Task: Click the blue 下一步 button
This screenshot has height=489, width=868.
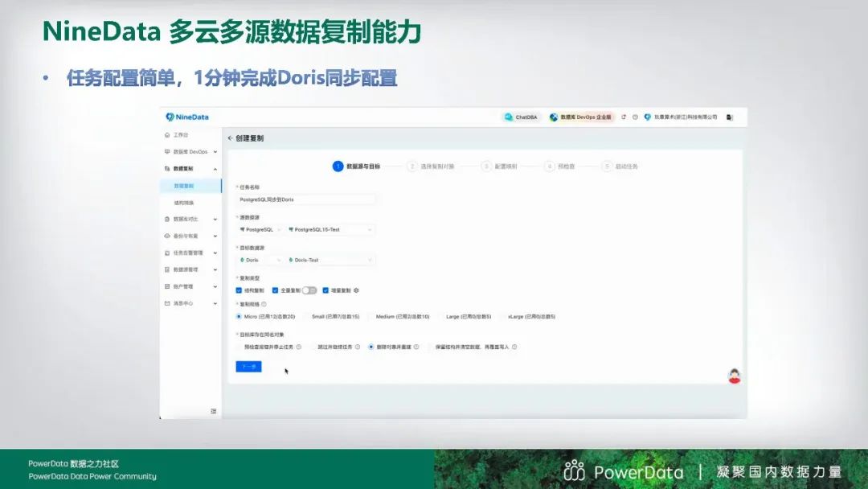Action: click(x=248, y=367)
